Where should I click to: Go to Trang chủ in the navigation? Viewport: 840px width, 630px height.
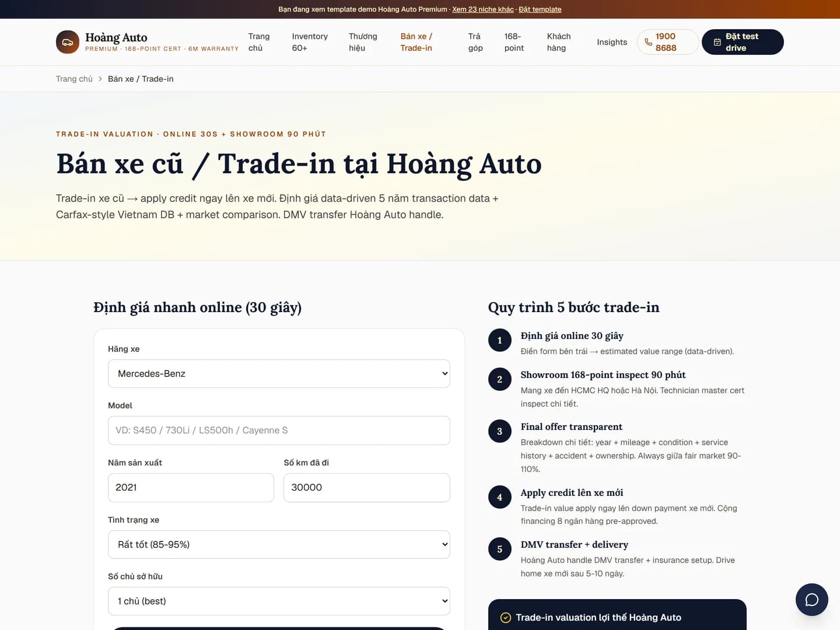tap(259, 42)
